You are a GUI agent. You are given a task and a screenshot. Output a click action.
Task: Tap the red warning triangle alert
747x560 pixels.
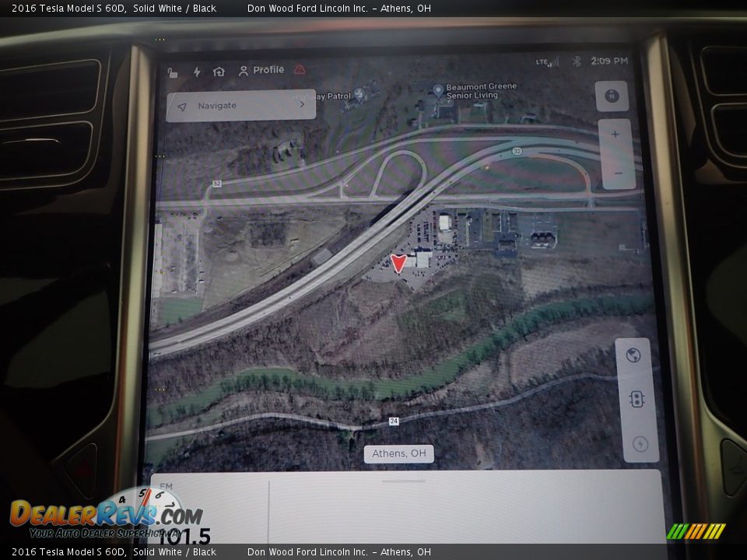tap(300, 69)
